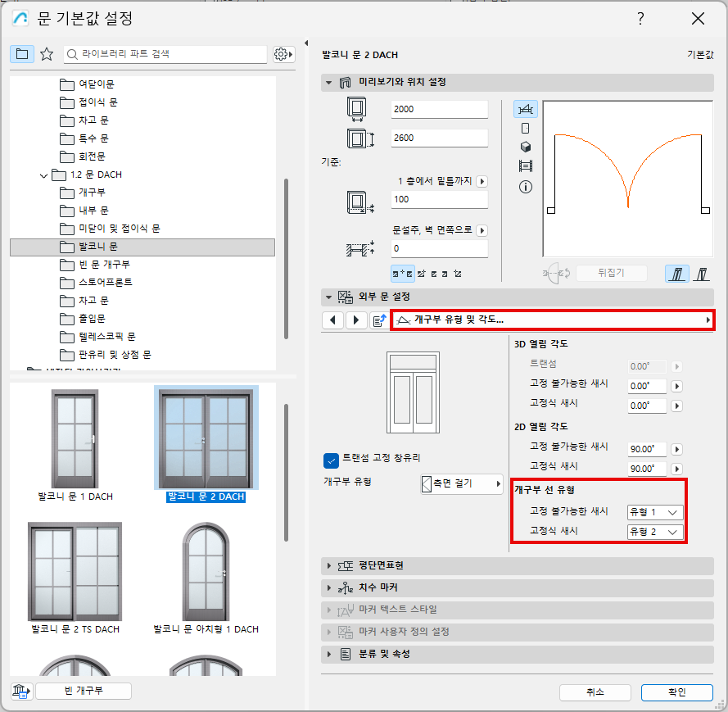This screenshot has height=712, width=728.
Task: Open the help question mark
Action: coord(640,19)
